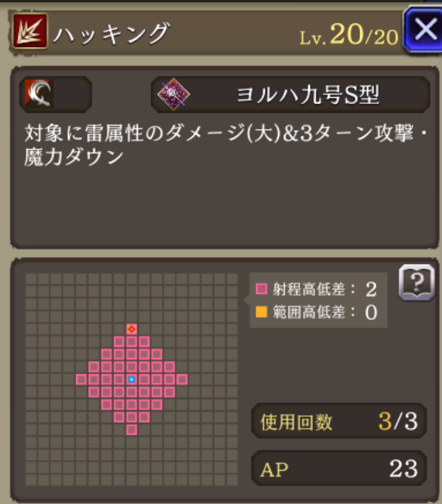This screenshot has width=442, height=504.
Task: Tap the ヨルハ九号S型 name label
Action: tap(307, 95)
